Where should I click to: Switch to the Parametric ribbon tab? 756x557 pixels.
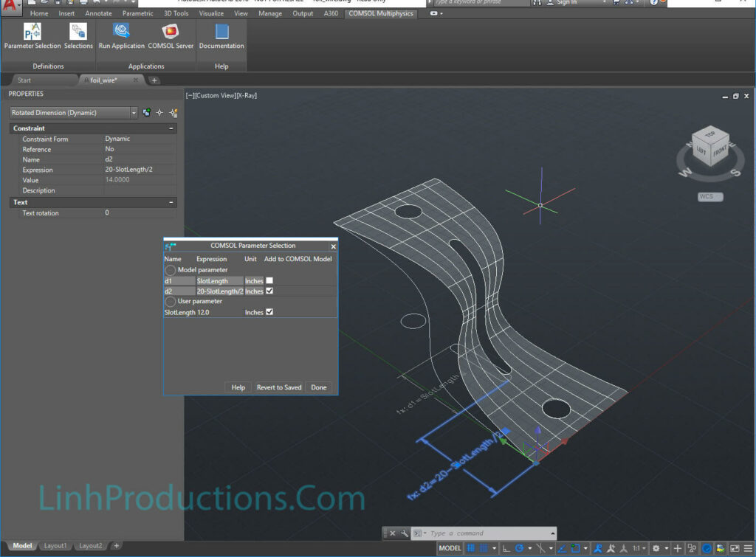click(137, 13)
